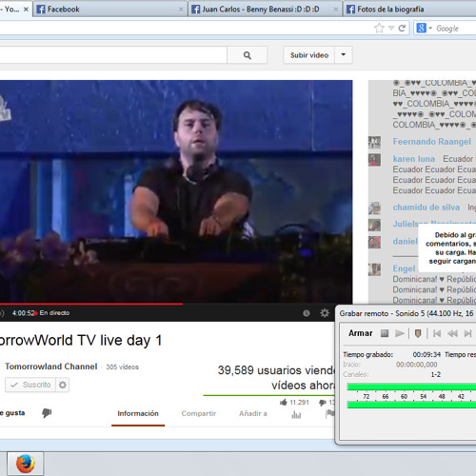Viewport: 476px width, 476px height.
Task: Click the flag report icon
Action: 330,413
